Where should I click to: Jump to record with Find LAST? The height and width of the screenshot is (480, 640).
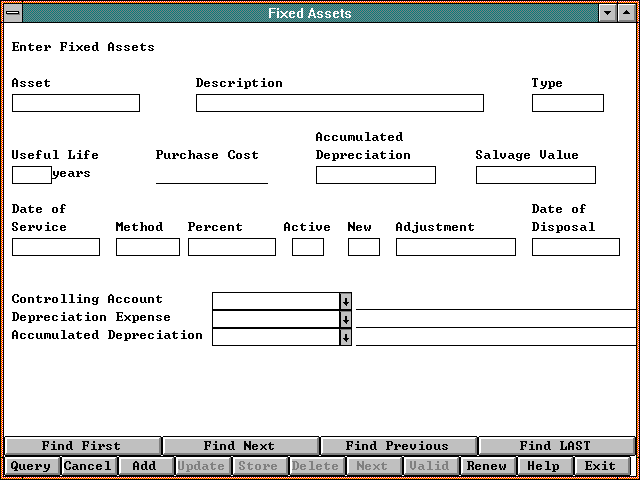[x=555, y=446]
